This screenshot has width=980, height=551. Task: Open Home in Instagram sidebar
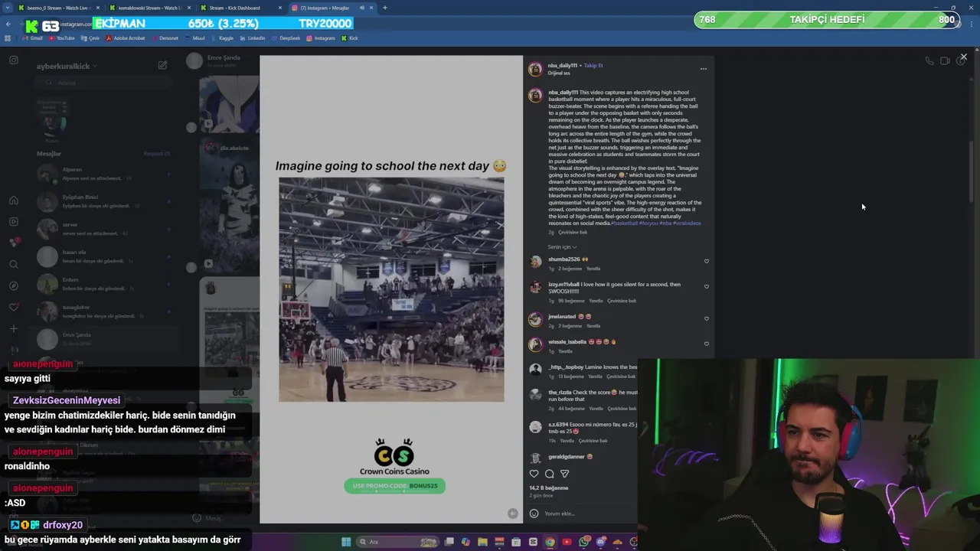[14, 201]
